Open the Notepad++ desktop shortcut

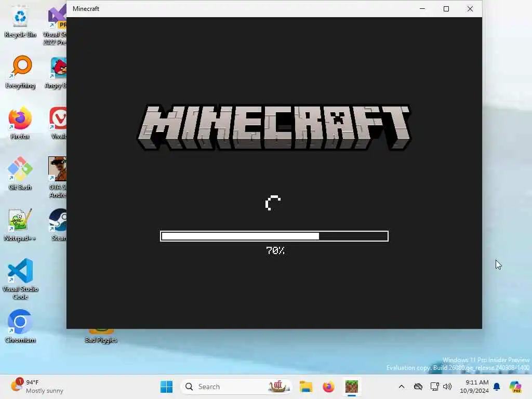tap(20, 224)
